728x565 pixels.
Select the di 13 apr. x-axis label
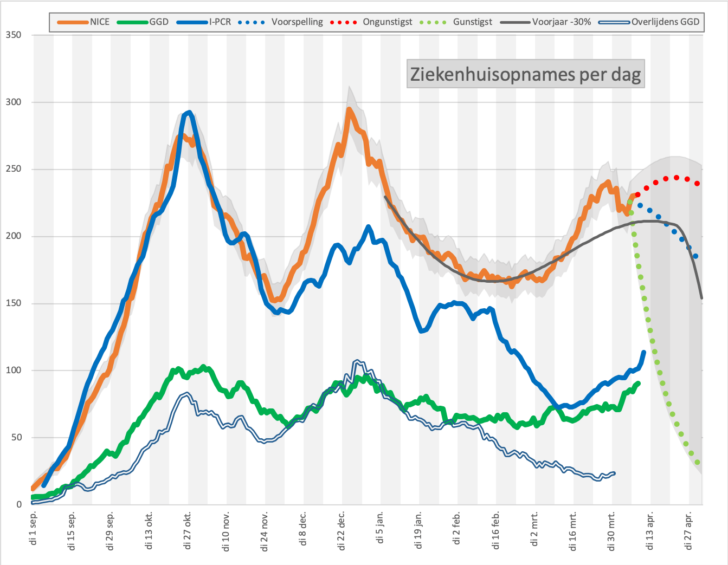pyautogui.click(x=650, y=530)
